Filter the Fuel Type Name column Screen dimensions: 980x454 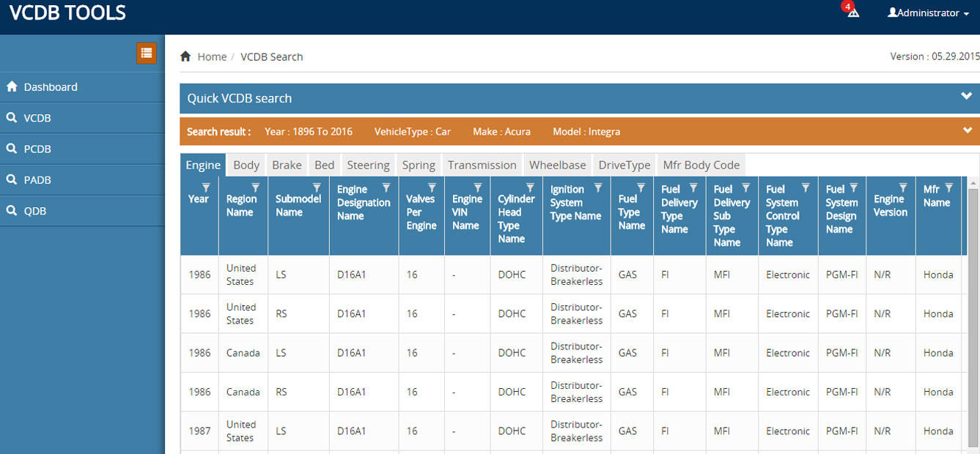coord(641,187)
